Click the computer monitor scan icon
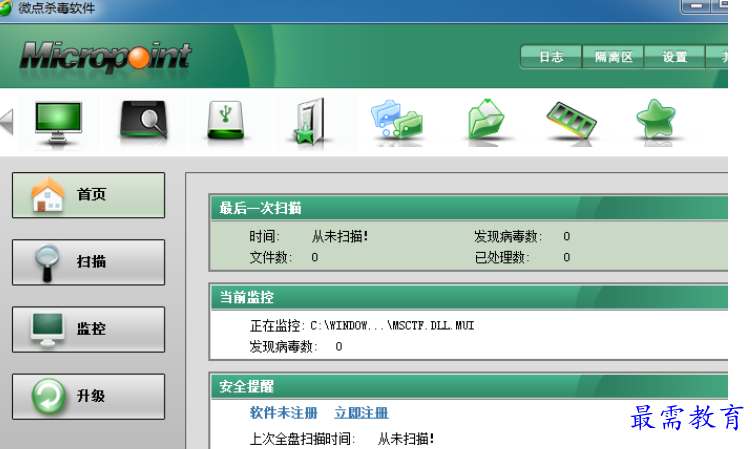The height and width of the screenshot is (449, 752). 58,123
